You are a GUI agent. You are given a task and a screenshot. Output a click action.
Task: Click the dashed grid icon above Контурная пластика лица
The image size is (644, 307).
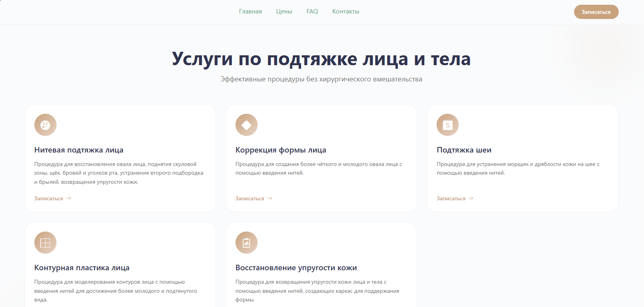pyautogui.click(x=45, y=243)
